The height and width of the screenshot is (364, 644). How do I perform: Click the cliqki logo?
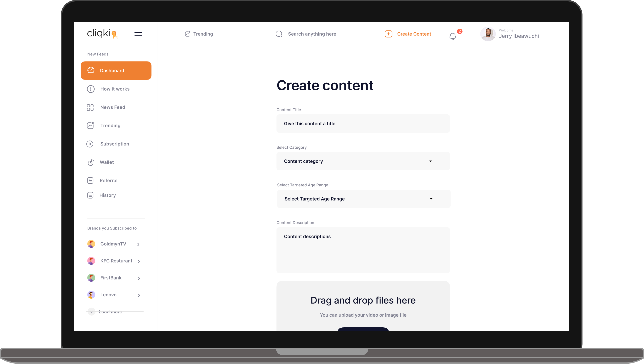pyautogui.click(x=103, y=33)
